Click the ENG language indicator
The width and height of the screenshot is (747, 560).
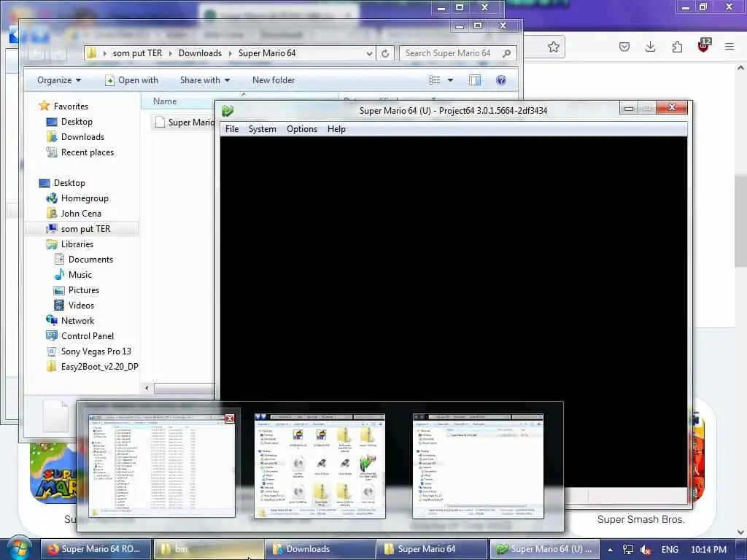(x=670, y=550)
